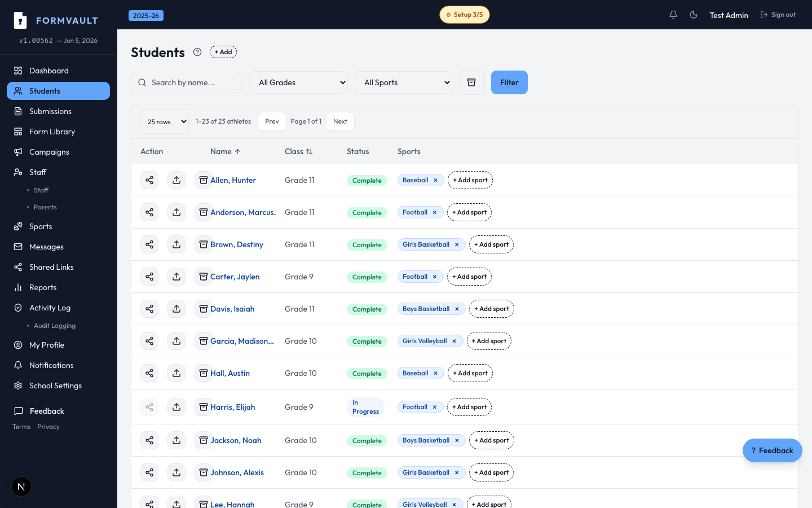The height and width of the screenshot is (508, 812).
Task: Remove Football from Anderson, Marcus
Action: 435,212
